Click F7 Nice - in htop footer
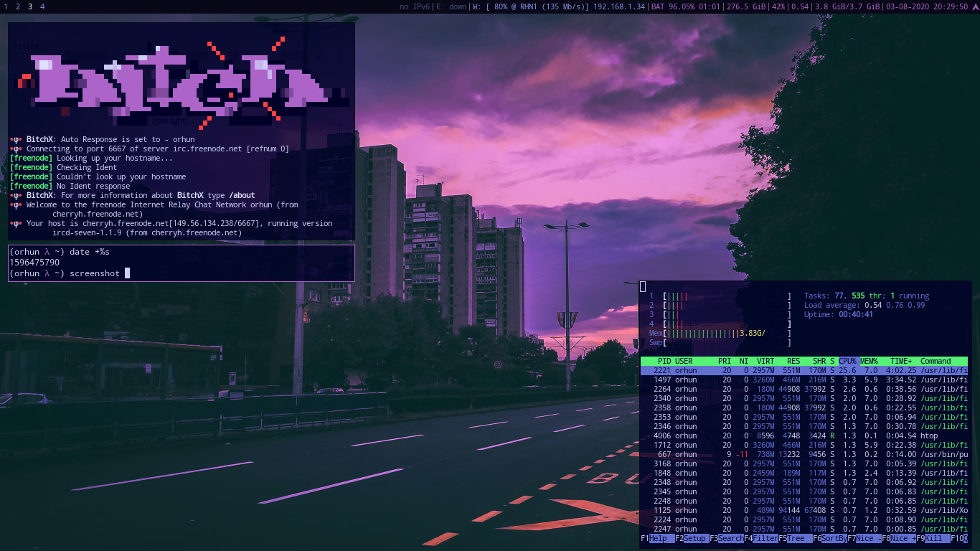Screen dimensions: 980x551 [x=864, y=538]
